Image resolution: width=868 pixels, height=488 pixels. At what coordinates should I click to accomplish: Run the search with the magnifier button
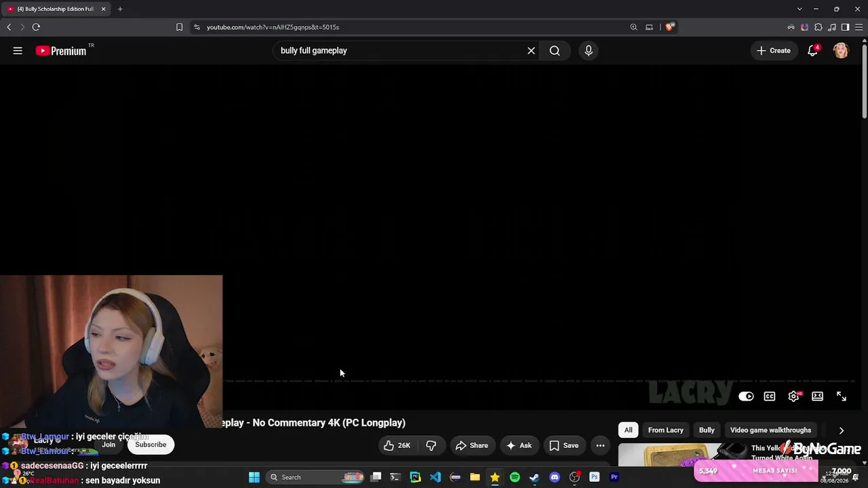click(x=555, y=51)
